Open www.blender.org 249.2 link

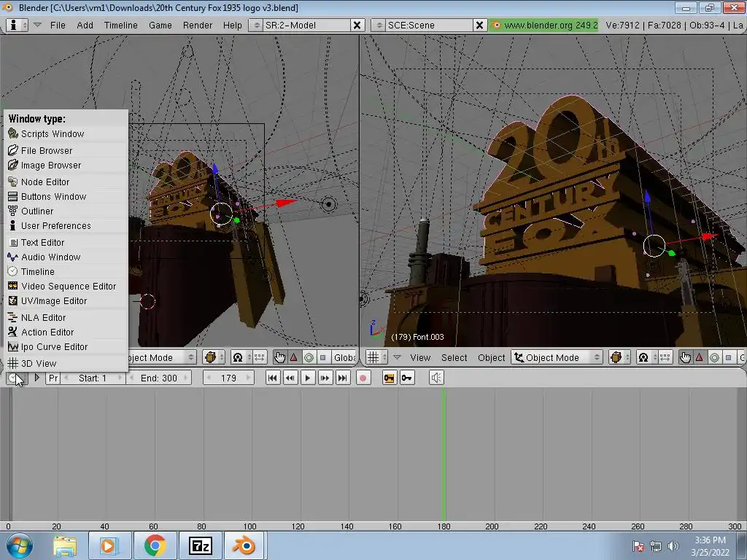(544, 26)
